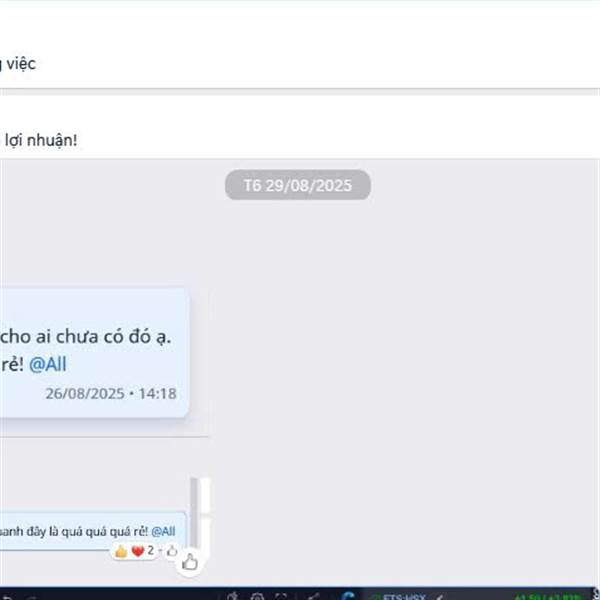Click the small thumbs-up icon beside reaction count
This screenshot has height=600, width=600.
tap(172, 551)
